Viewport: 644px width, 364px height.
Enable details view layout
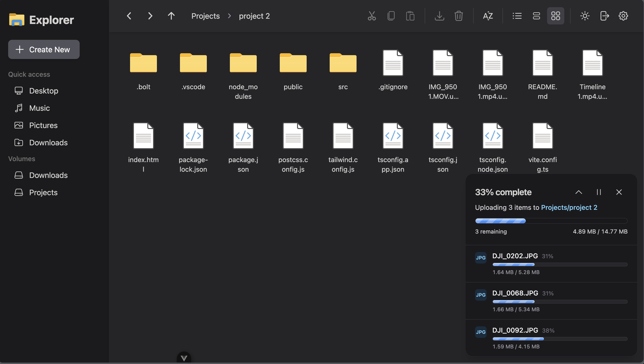pos(536,16)
